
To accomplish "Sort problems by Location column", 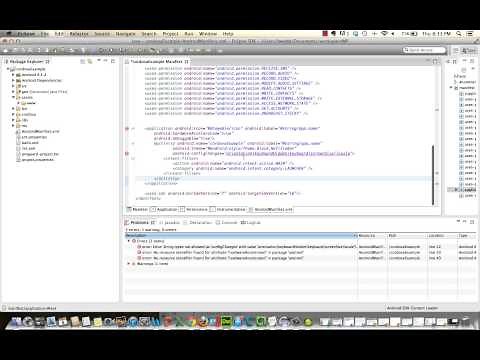I will pyautogui.click(x=442, y=236).
